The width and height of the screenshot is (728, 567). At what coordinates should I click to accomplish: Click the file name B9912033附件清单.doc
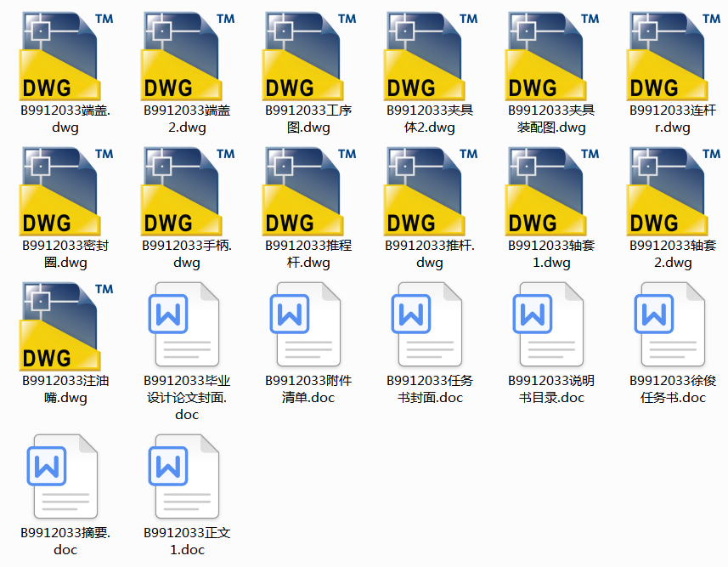pos(308,389)
